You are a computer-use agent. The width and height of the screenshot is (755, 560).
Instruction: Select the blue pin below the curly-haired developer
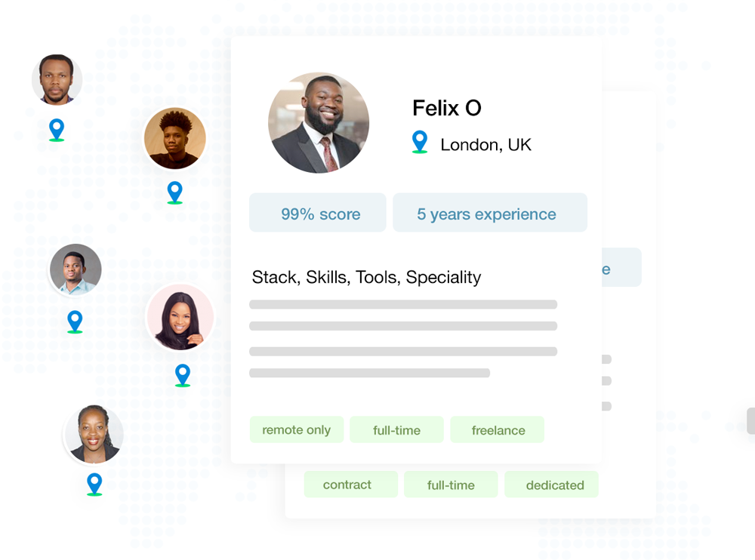174,193
